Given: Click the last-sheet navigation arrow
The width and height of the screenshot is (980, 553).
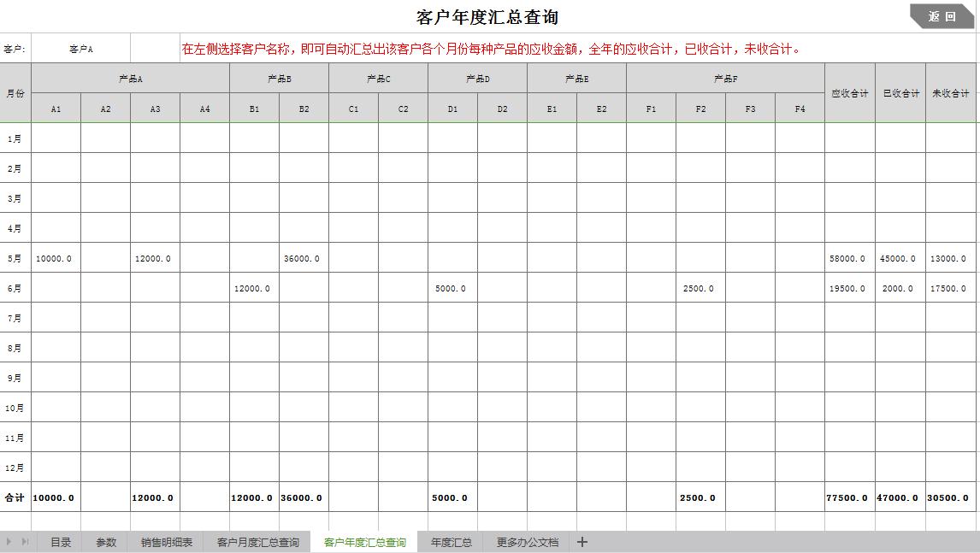Looking at the screenshot, I should point(25,542).
